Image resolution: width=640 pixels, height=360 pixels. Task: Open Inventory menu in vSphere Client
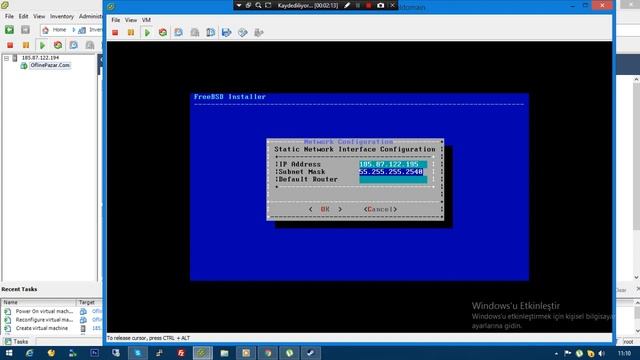(x=62, y=16)
